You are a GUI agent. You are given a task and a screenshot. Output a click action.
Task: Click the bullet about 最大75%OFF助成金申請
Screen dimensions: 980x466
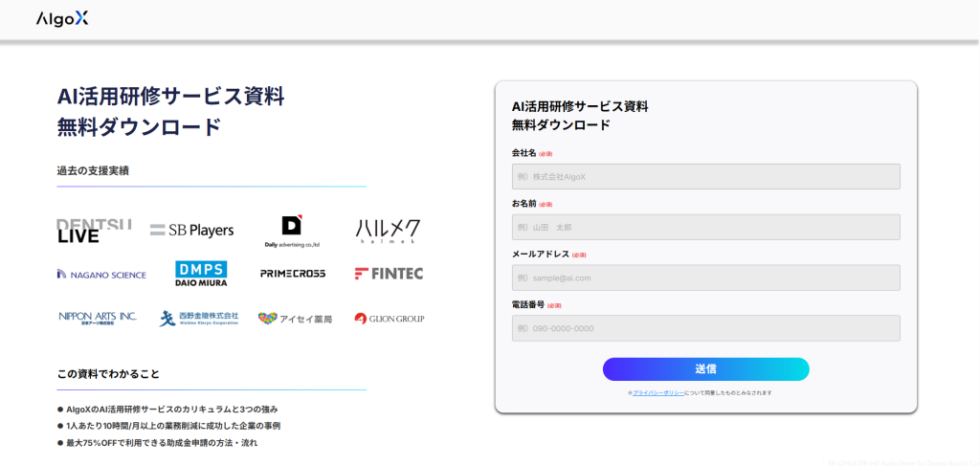point(158,443)
